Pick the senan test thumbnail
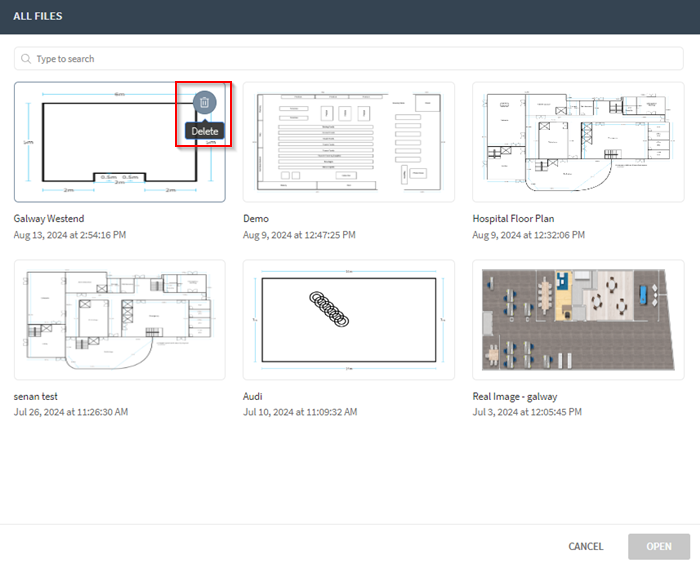The width and height of the screenshot is (700, 567). (x=120, y=320)
